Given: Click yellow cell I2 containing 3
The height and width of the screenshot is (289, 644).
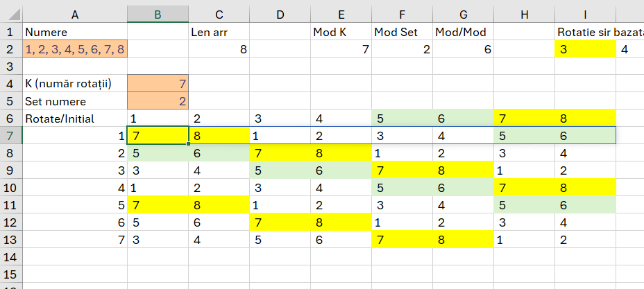Looking at the screenshot, I should 585,49.
